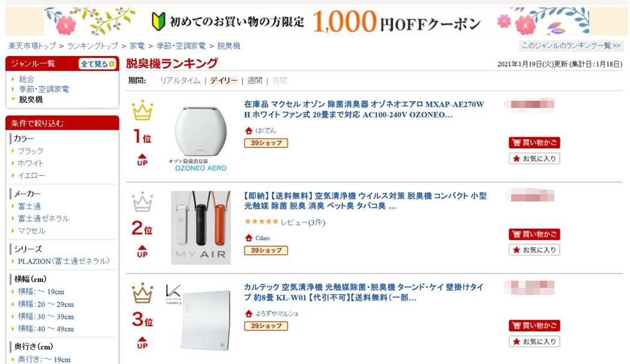Click the 1,000円OFFクーポン banner

tap(316, 22)
